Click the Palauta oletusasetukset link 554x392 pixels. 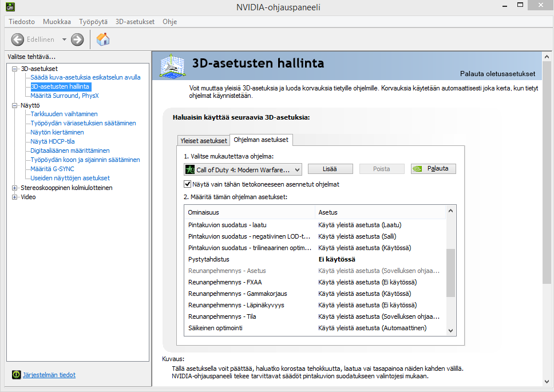pyautogui.click(x=497, y=74)
